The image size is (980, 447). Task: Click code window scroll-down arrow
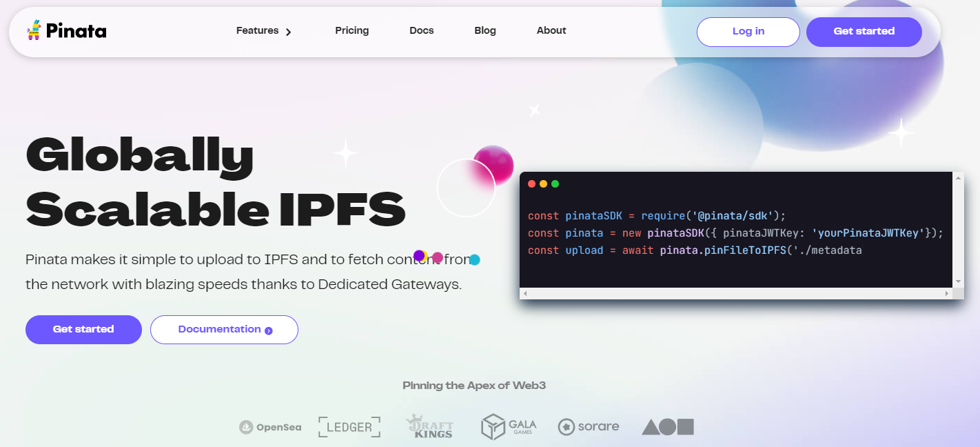[958, 281]
